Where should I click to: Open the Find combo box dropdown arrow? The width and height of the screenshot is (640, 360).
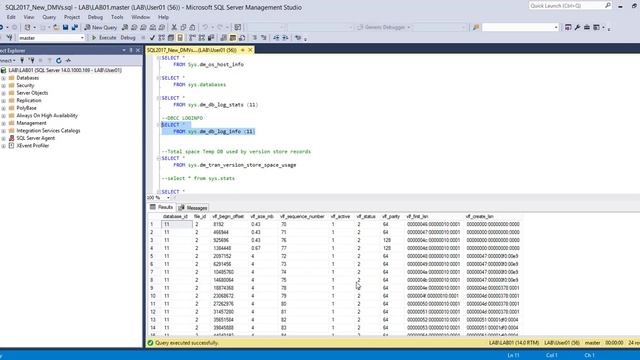pos(556,27)
